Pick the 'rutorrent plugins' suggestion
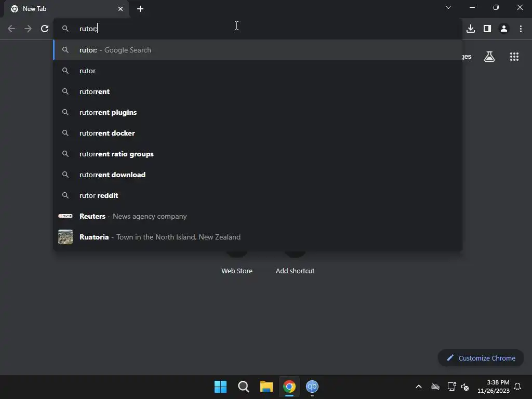The height and width of the screenshot is (399, 532). point(258,112)
